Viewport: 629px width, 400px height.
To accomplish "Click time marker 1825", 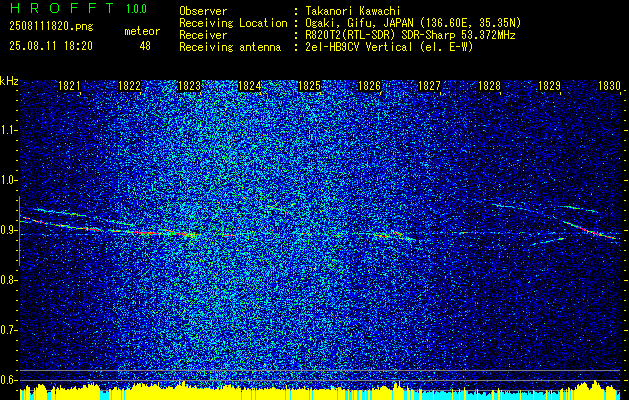I will [x=310, y=86].
